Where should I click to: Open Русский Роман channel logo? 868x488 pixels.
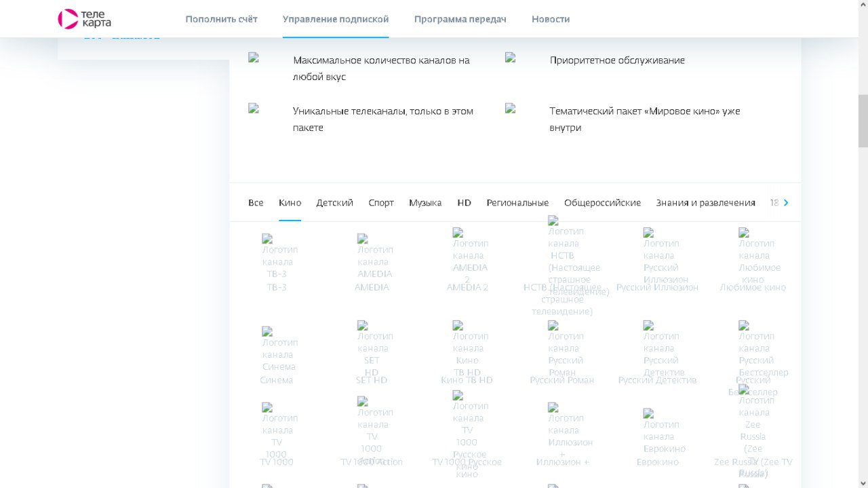(x=566, y=350)
